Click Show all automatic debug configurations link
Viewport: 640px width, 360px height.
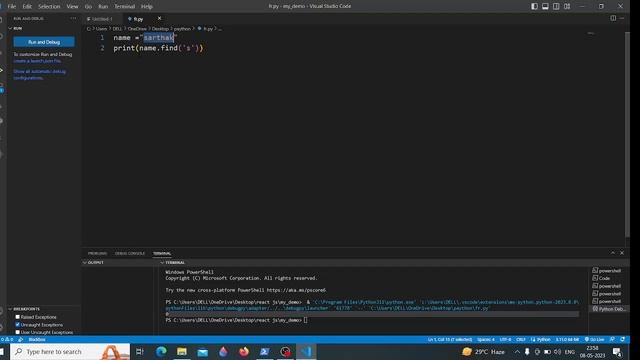(39, 74)
